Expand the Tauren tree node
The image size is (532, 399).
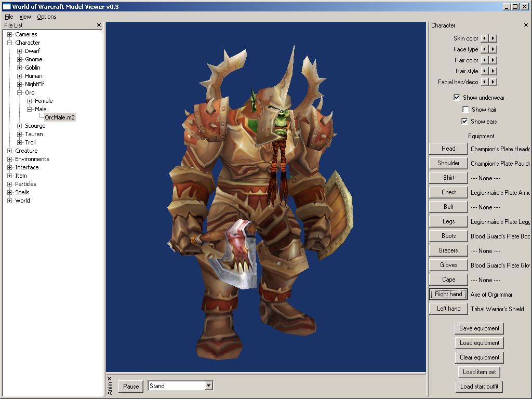[20, 134]
